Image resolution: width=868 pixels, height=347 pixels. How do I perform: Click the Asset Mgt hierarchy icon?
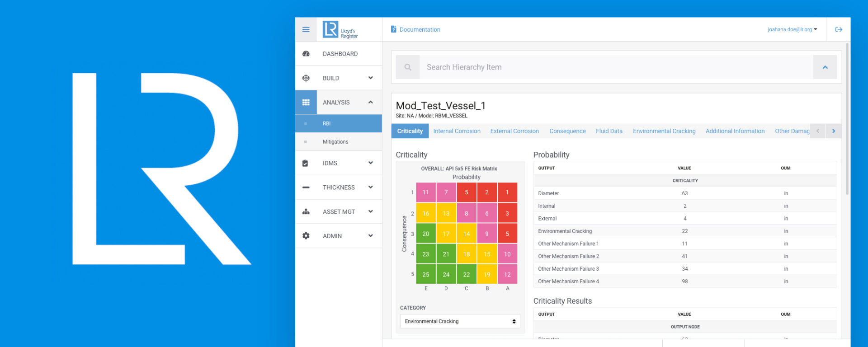306,211
